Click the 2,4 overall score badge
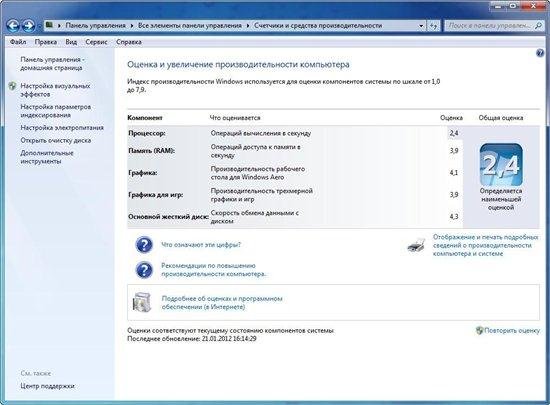This screenshot has height=405, width=550. point(501,165)
